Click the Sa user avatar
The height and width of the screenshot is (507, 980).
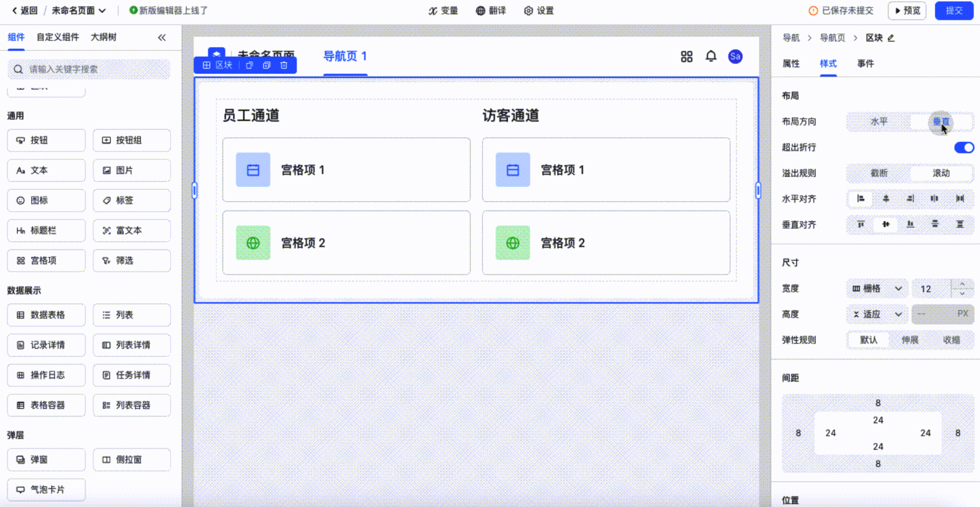[735, 57]
